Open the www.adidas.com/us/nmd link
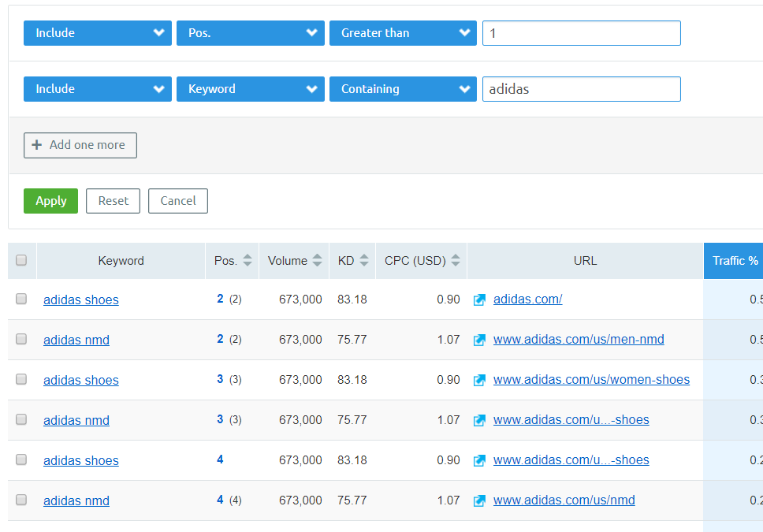 click(x=564, y=500)
